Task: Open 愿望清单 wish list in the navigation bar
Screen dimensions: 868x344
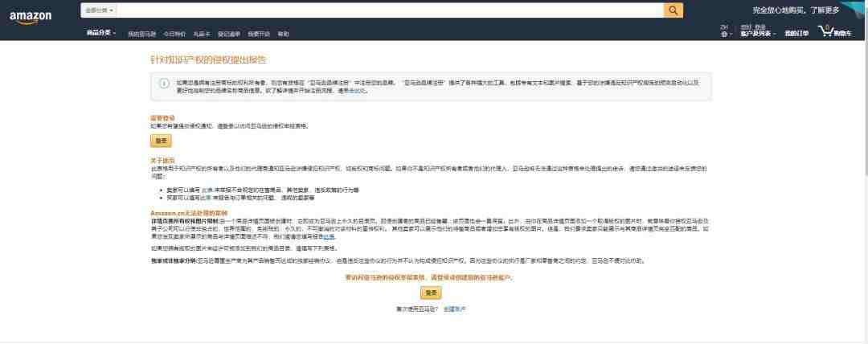Action: coord(228,34)
